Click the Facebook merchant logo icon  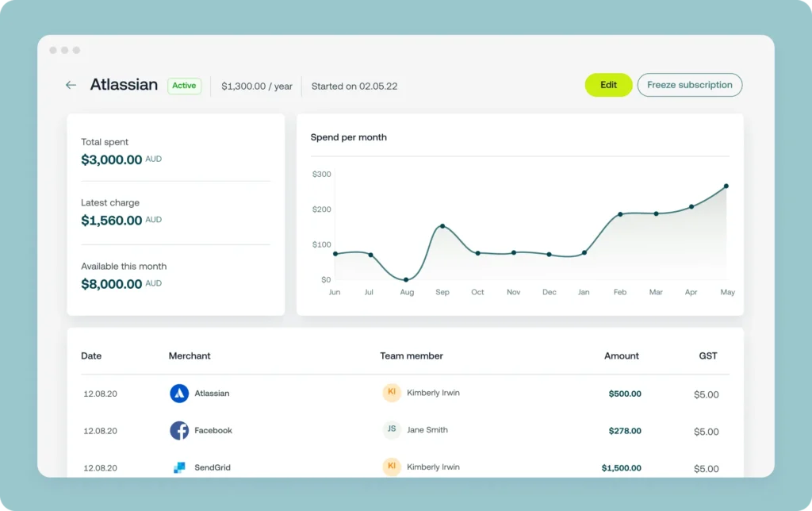click(x=179, y=431)
